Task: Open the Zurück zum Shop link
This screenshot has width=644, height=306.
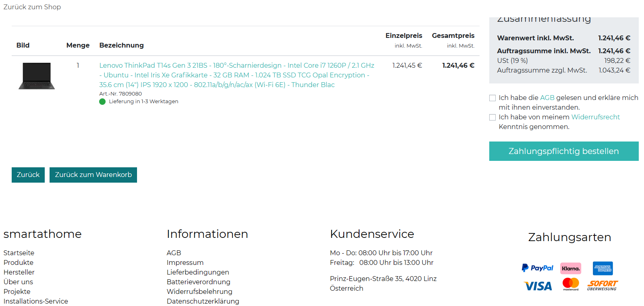Action: point(32,7)
